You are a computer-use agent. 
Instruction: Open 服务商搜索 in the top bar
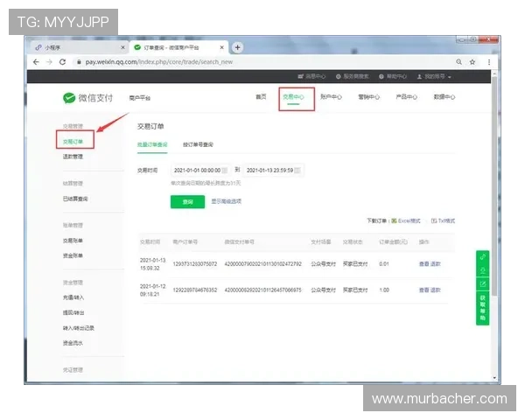tap(353, 76)
